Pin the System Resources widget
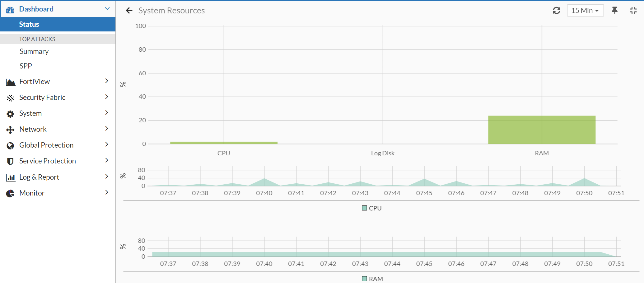The height and width of the screenshot is (283, 644). coord(615,10)
